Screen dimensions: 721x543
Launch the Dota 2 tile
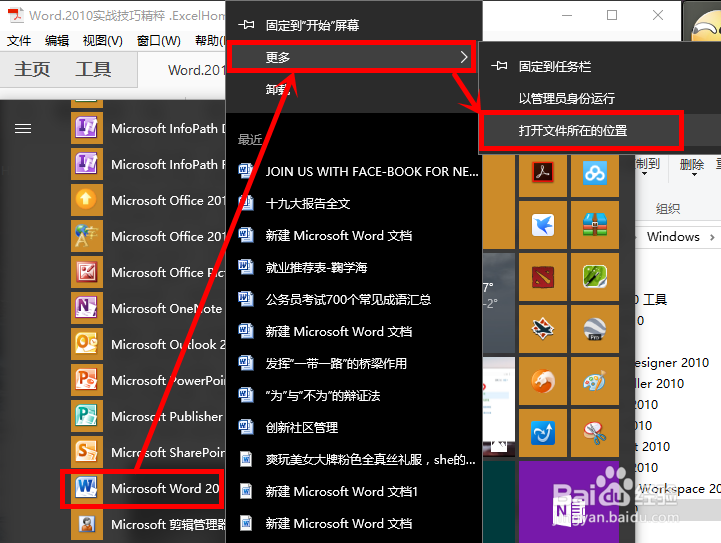543,277
